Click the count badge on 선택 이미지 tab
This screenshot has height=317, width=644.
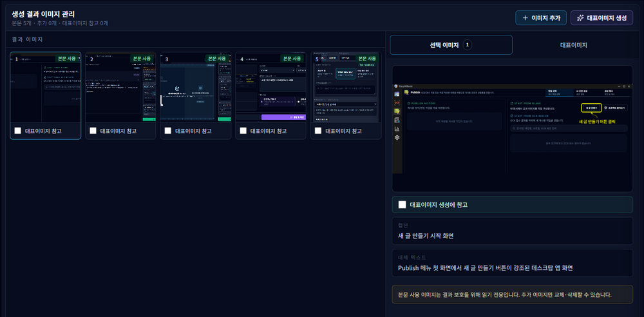468,45
